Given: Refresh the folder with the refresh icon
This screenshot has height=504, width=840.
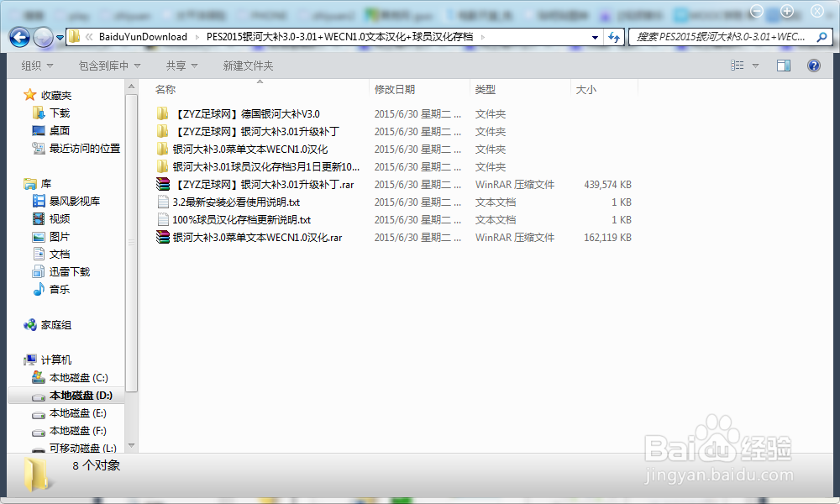Looking at the screenshot, I should [614, 37].
